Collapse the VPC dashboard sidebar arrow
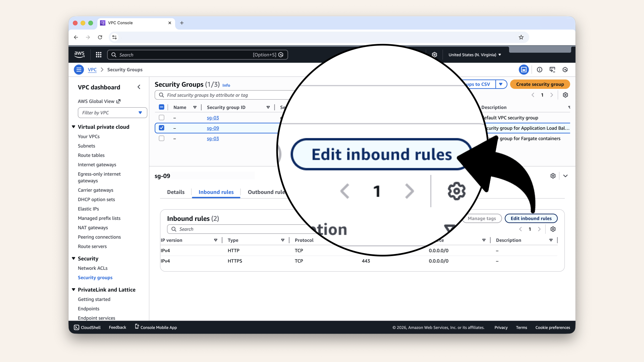 click(139, 87)
